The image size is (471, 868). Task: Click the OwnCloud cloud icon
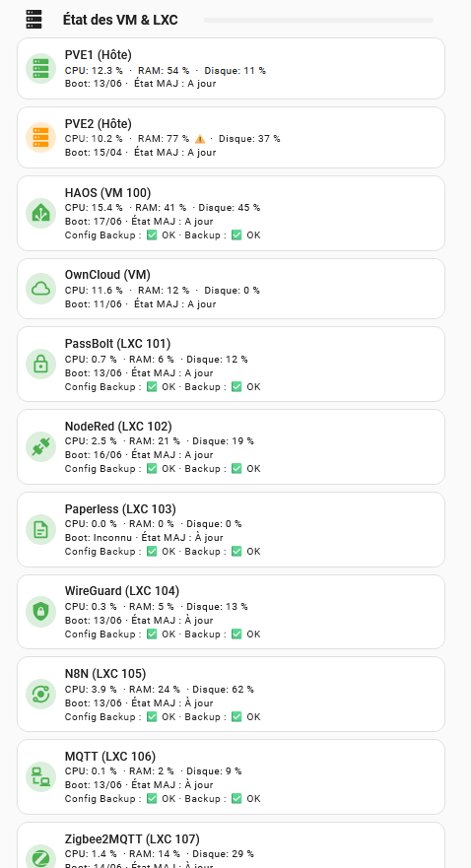click(41, 289)
